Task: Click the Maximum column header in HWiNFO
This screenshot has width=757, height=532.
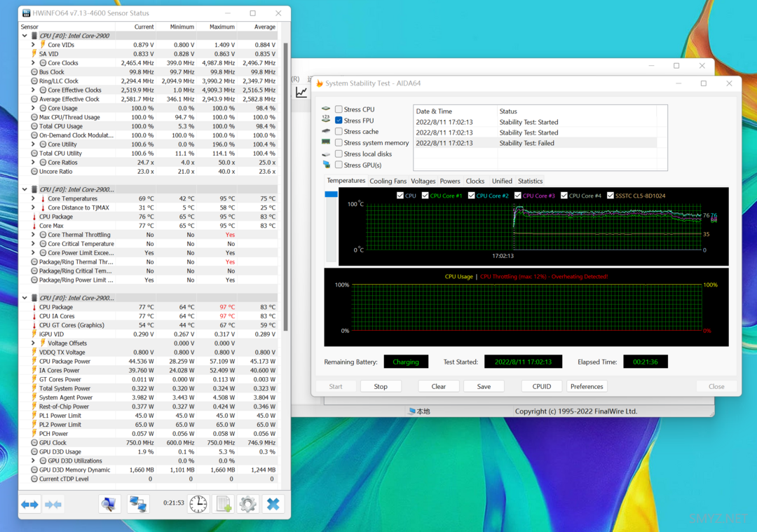Action: coord(222,27)
